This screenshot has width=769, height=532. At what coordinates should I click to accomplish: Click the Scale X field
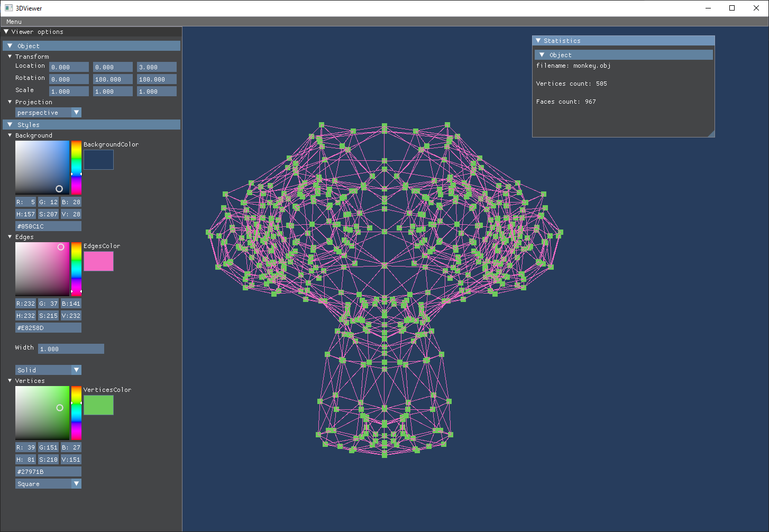[69, 91]
